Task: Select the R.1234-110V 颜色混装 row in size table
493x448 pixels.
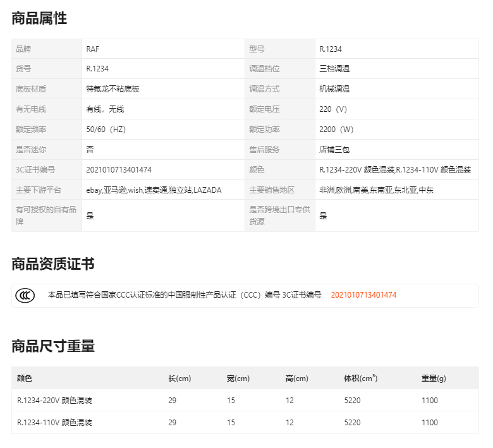Action: [x=245, y=422]
